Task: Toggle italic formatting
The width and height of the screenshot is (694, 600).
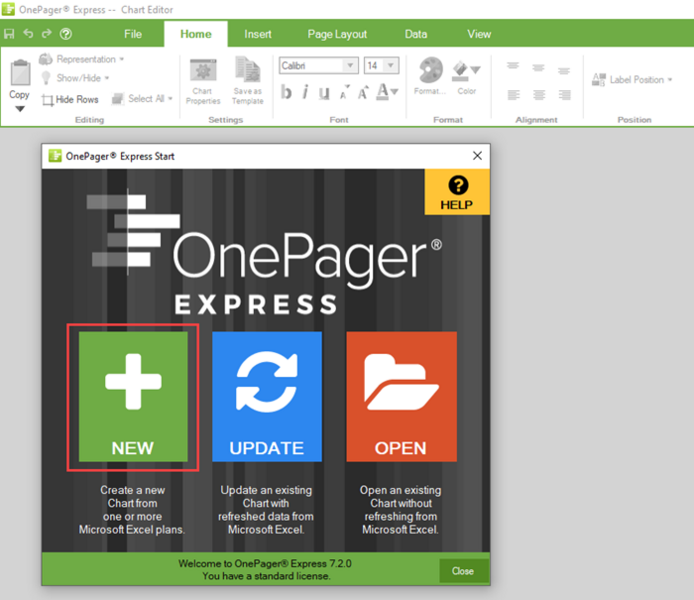Action: click(x=305, y=92)
